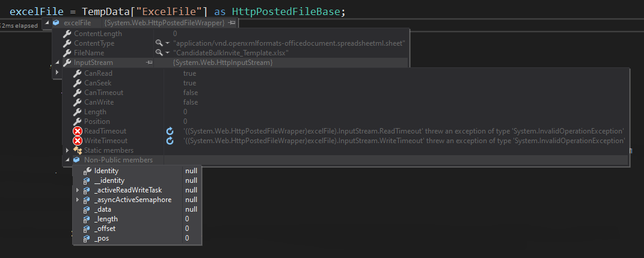644x258 pixels.
Task: Select the CanTimeout property row
Action: pyautogui.click(x=345, y=93)
